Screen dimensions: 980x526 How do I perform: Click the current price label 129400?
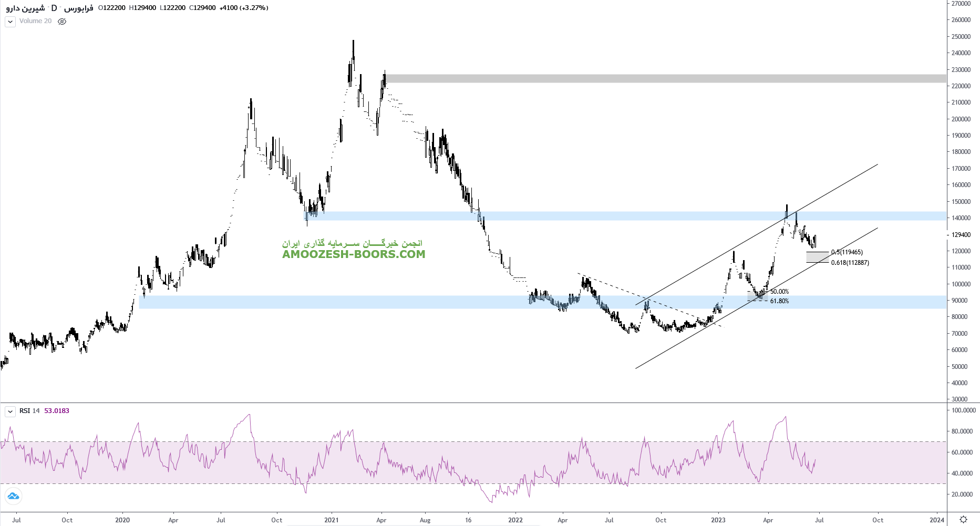(x=961, y=235)
